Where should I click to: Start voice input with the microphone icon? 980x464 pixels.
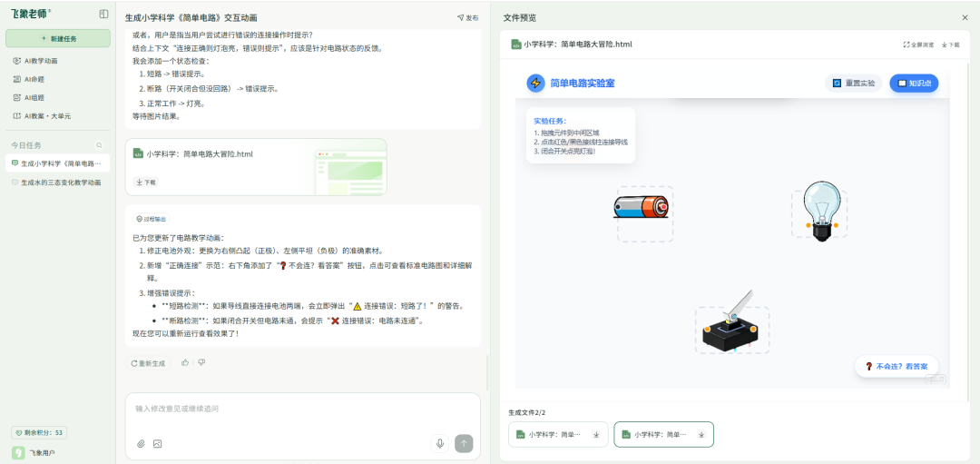440,443
